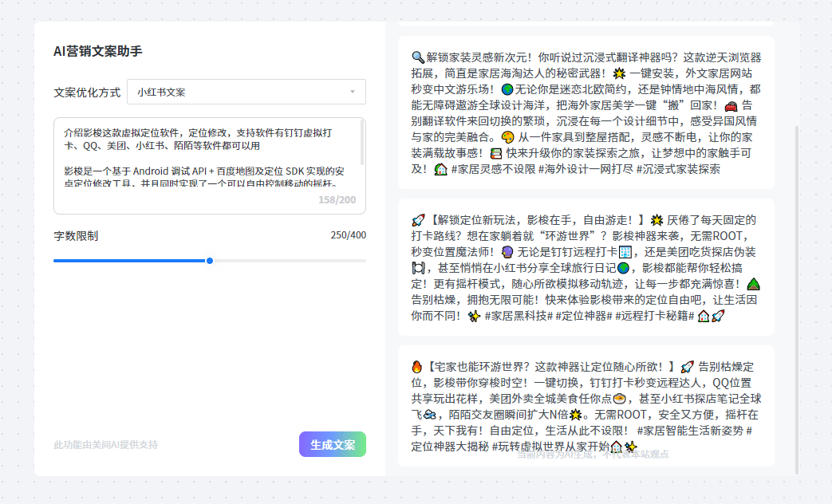Click the 生成文案 button

point(333,444)
